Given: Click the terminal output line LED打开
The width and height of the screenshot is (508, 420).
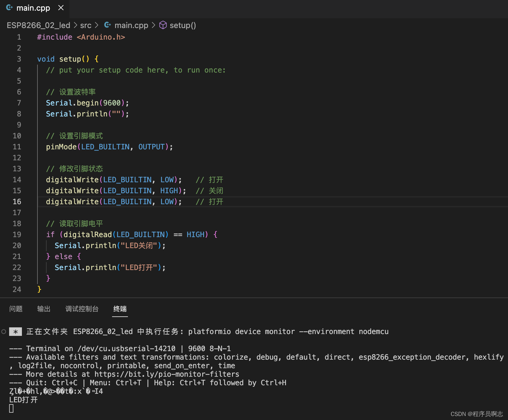Looking at the screenshot, I should point(23,400).
